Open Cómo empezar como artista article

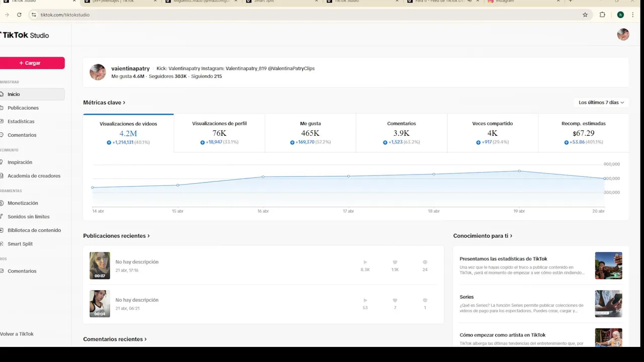(502, 335)
